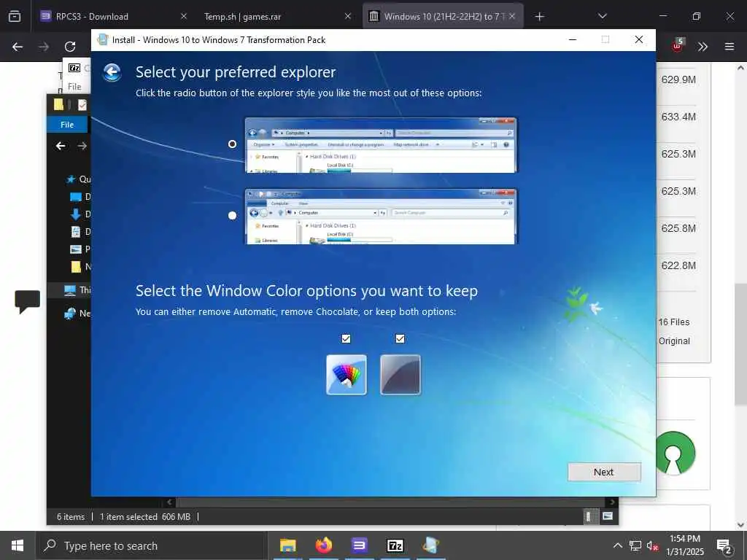Switch Explorer to large icons view
This screenshot has width=747, height=560.
608,516
